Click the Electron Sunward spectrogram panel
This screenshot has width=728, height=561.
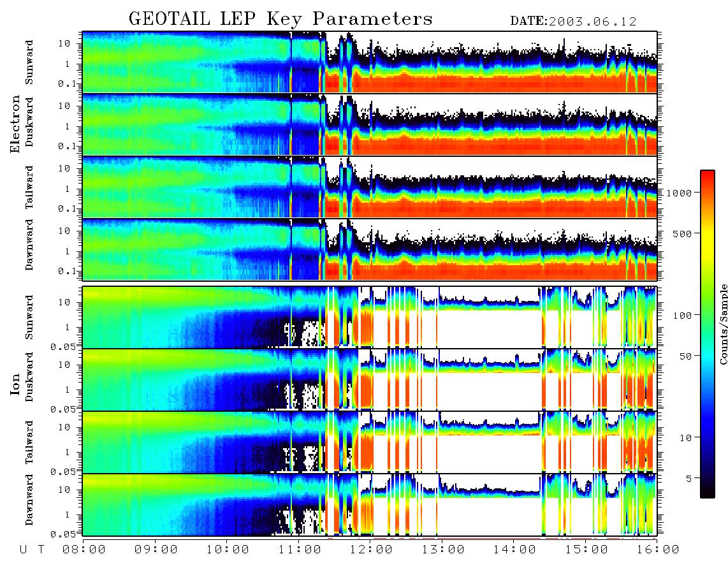point(370,62)
